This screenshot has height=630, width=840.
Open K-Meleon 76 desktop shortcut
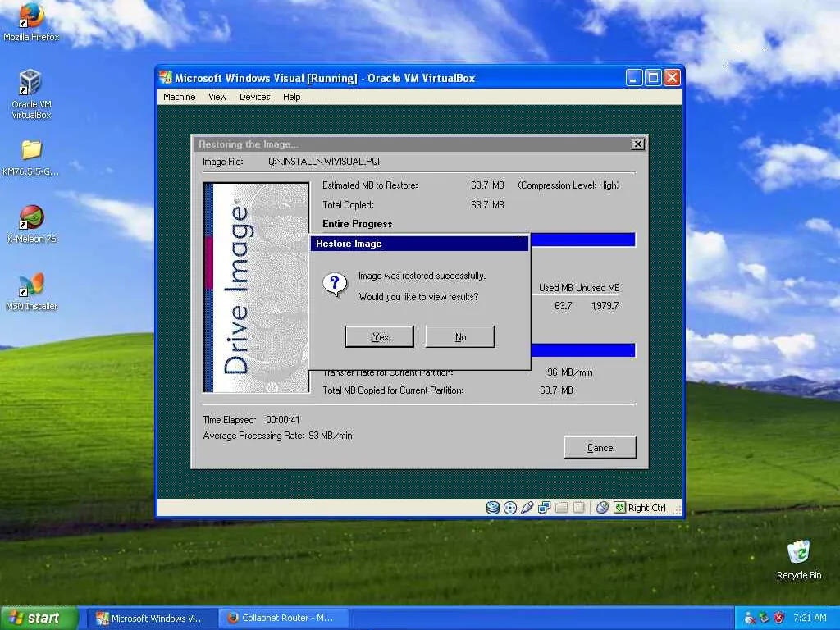point(31,224)
